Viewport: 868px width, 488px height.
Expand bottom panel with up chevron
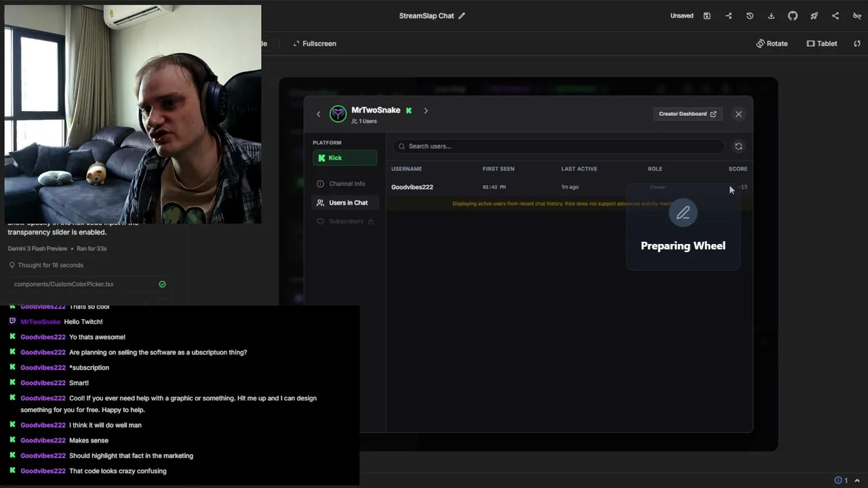point(857,481)
